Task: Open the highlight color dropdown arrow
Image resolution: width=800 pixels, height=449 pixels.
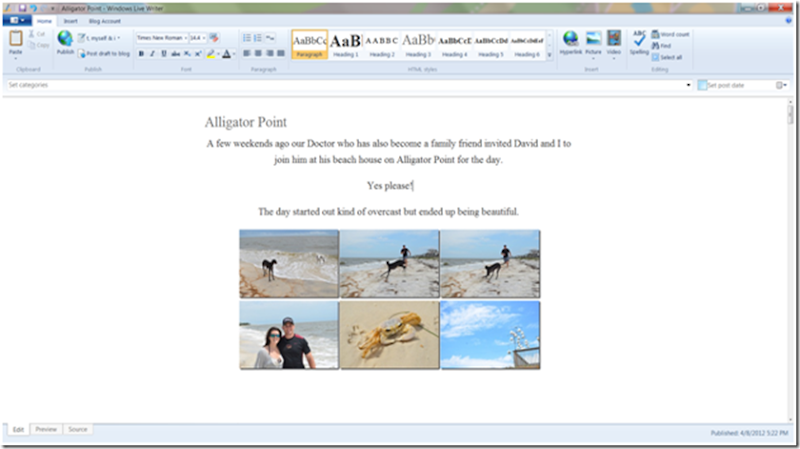Action: pyautogui.click(x=218, y=54)
